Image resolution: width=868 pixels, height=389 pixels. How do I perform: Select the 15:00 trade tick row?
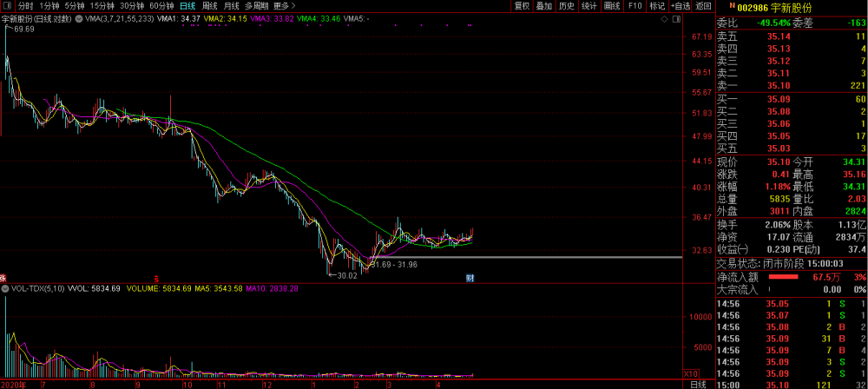point(792,386)
